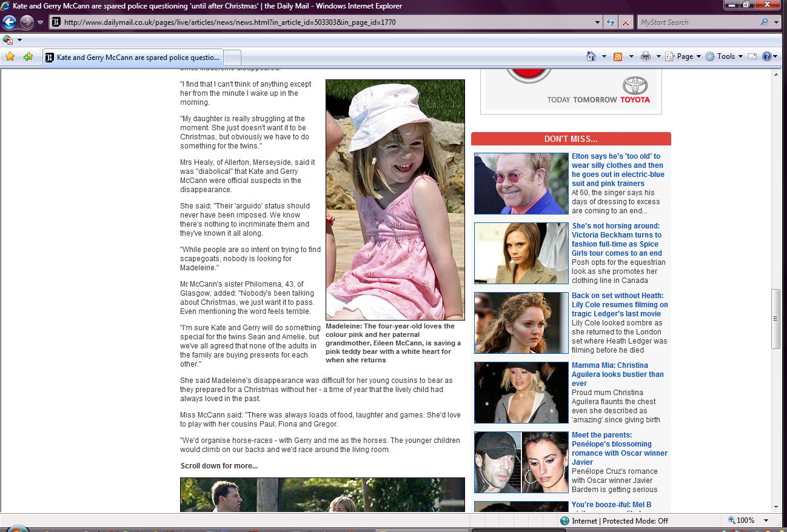The width and height of the screenshot is (787, 532).
Task: Click the Christina Aguilera article thumbnail
Action: tap(521, 392)
